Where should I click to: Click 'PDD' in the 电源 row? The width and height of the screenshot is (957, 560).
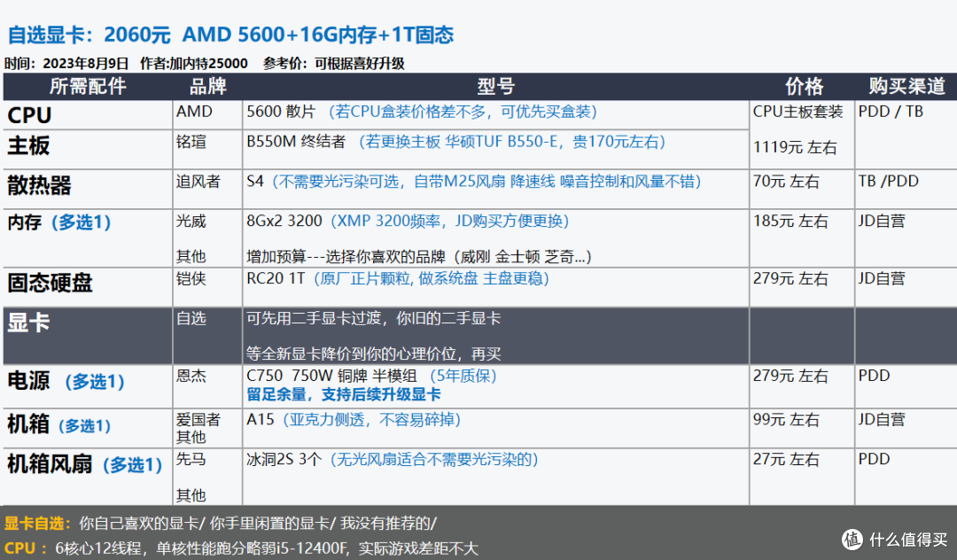click(874, 376)
